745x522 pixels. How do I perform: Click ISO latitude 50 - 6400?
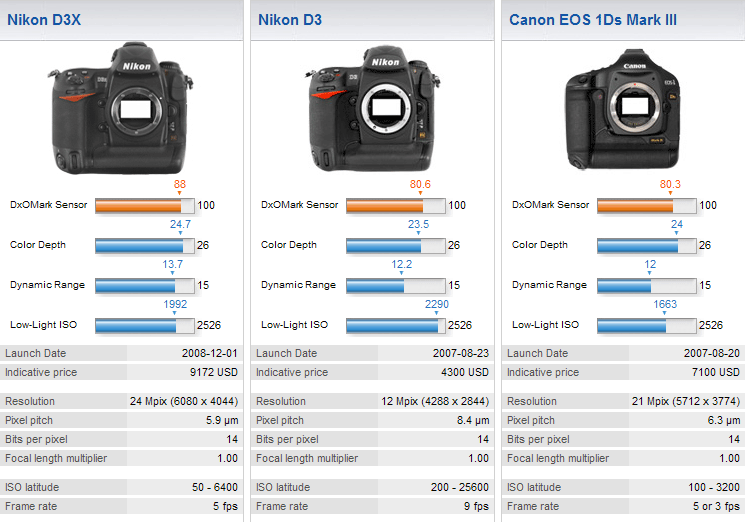click(215, 487)
